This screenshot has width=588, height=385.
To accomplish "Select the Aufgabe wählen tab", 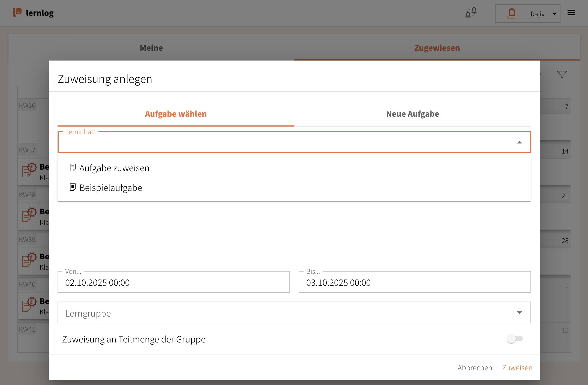I will 176,114.
